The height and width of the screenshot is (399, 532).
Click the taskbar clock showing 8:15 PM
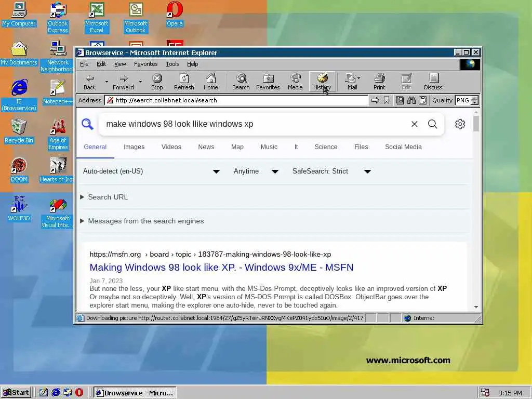[x=510, y=393]
